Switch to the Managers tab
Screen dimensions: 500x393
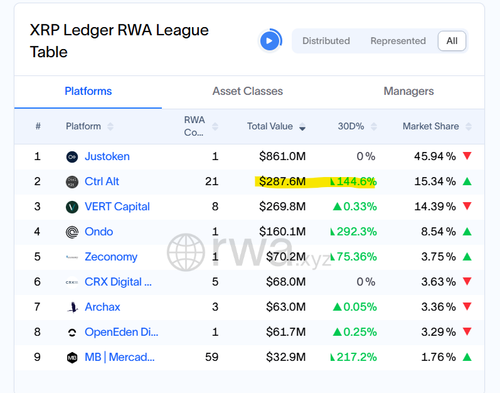tap(409, 91)
